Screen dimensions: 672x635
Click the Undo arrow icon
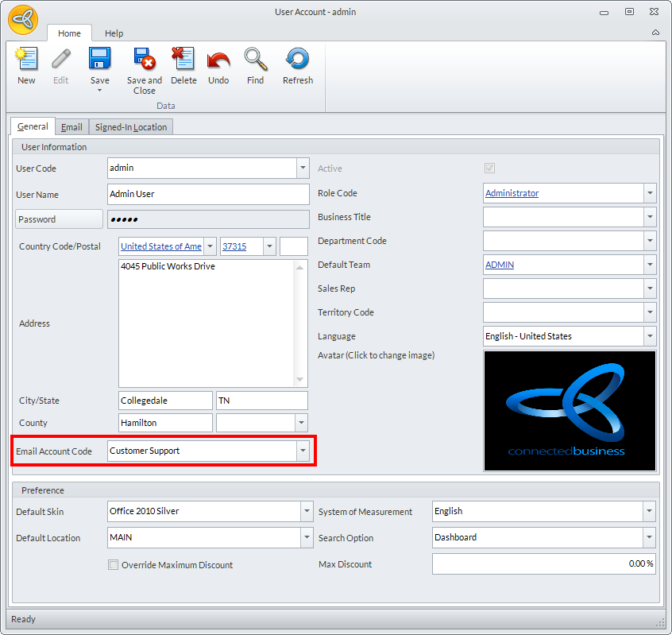pyautogui.click(x=218, y=60)
